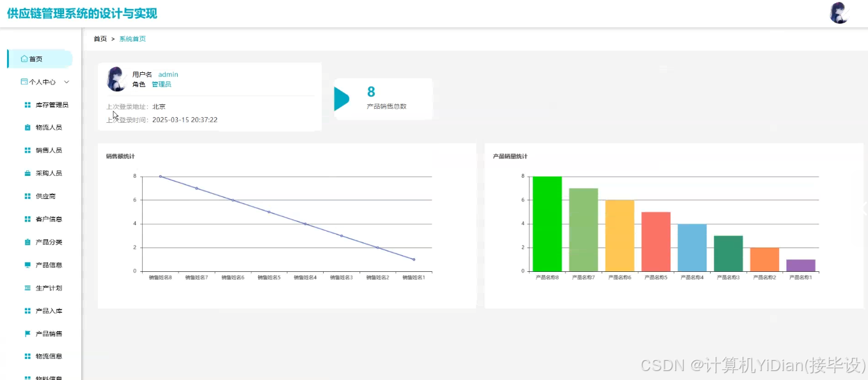Click the 产品销售总数 label
The width and height of the screenshot is (868, 380).
pyautogui.click(x=386, y=106)
